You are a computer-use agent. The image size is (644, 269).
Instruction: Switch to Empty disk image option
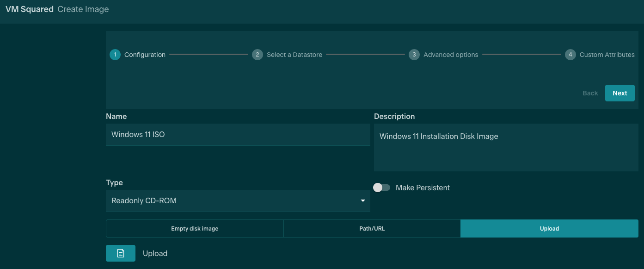(195, 229)
